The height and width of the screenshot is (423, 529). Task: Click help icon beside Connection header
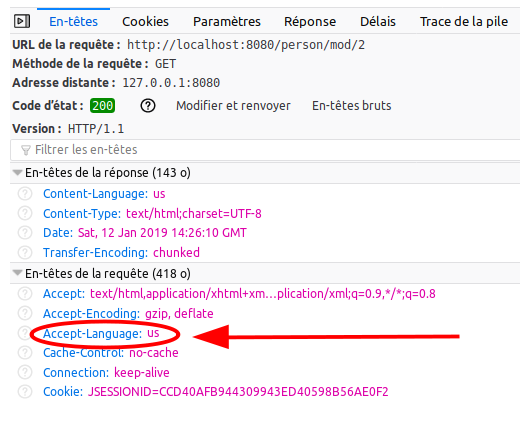pos(25,372)
